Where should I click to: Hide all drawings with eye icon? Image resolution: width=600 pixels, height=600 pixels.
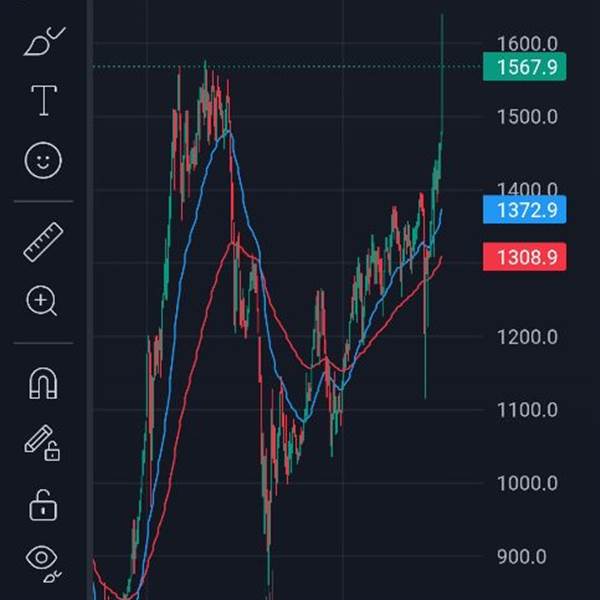(x=43, y=563)
